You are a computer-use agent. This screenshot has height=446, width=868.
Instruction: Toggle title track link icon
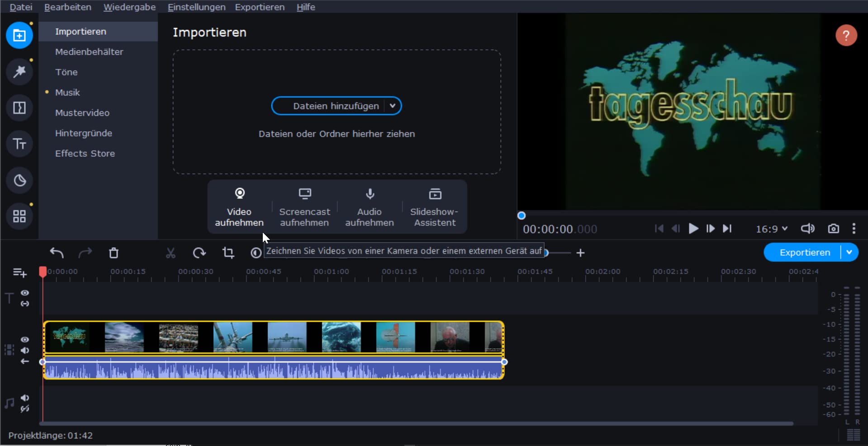tap(25, 304)
